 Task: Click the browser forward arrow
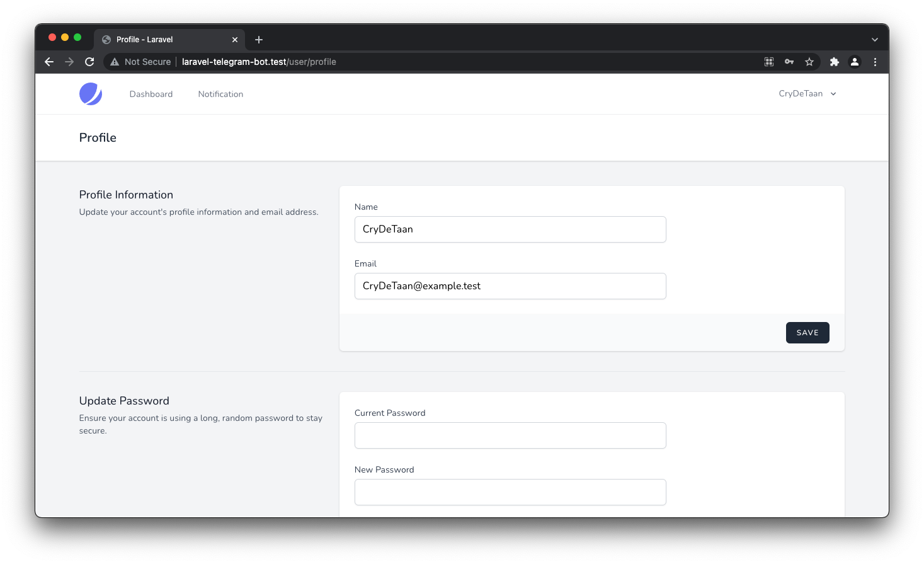pos(69,62)
